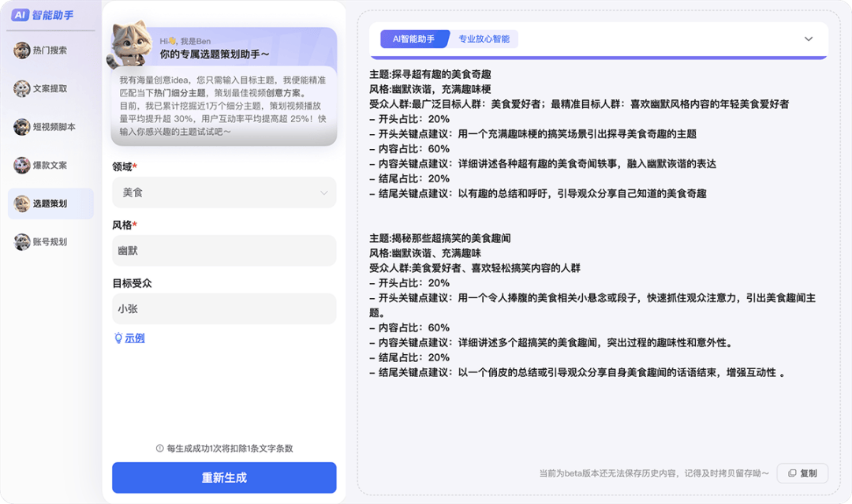Click the 短视频脚本 cat icon
Screen dimensions: 852x504
coord(21,127)
